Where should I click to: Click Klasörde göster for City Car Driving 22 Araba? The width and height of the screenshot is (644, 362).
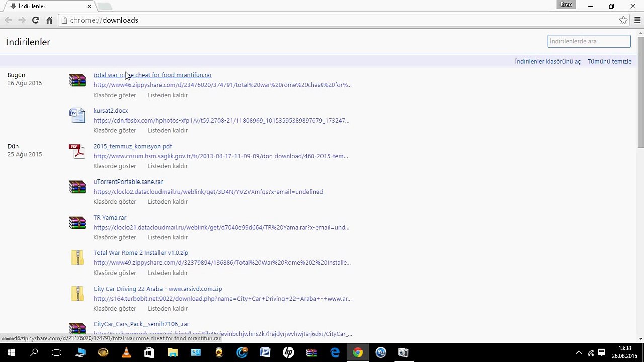pos(115,309)
